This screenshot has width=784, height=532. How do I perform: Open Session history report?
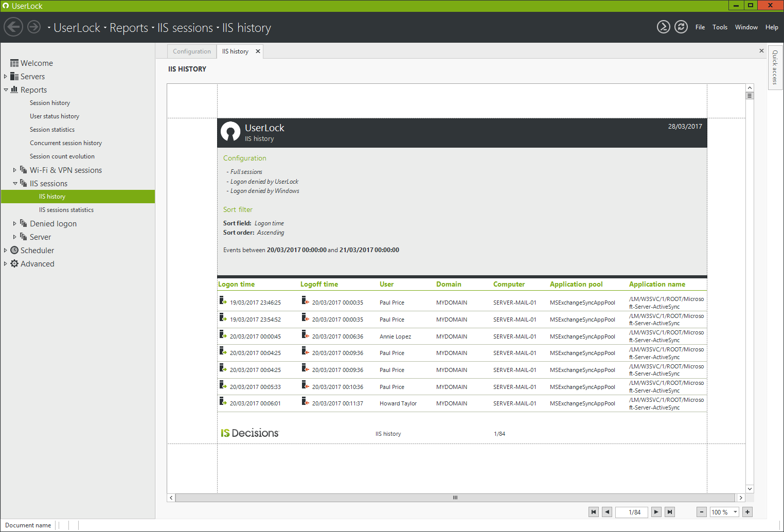(x=50, y=103)
